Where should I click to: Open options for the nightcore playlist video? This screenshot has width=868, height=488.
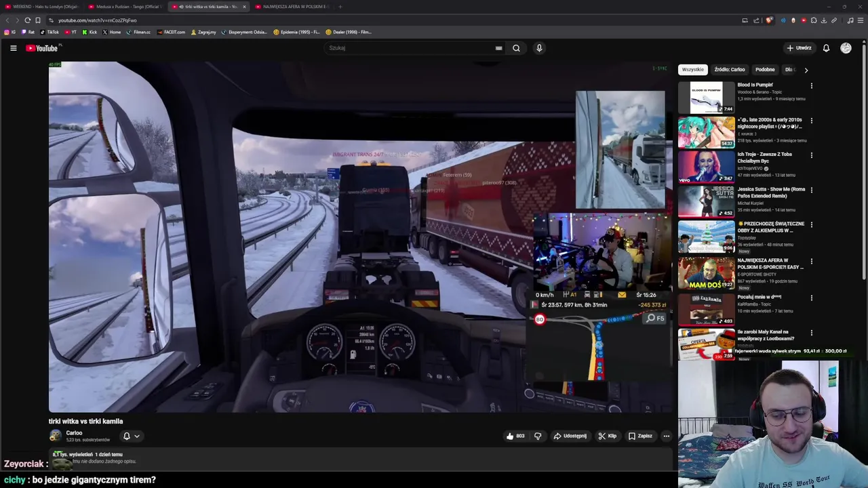pos(811,121)
